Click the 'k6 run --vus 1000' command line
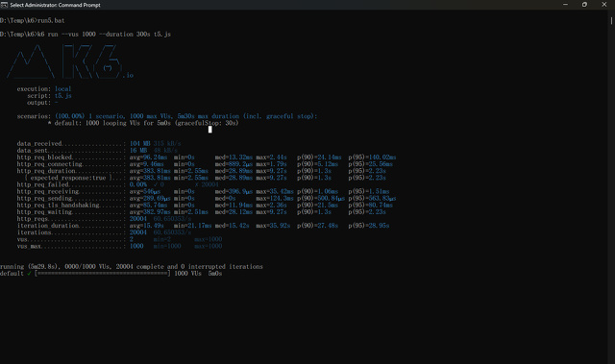This screenshot has width=615, height=364. point(86,34)
